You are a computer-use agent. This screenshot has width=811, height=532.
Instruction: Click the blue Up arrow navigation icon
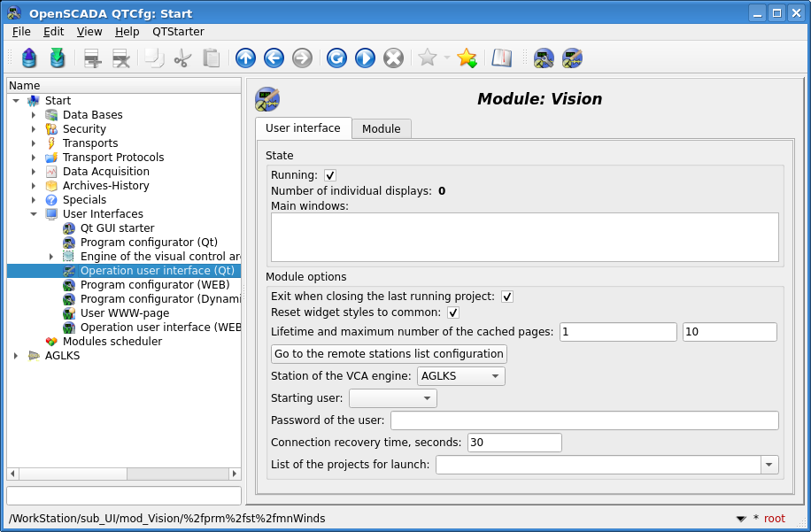click(x=245, y=58)
